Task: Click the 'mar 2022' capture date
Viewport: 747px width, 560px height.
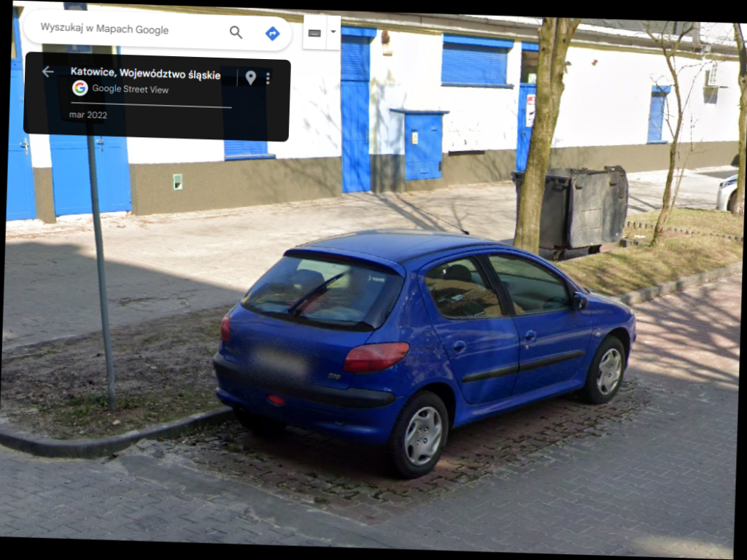Action: point(88,114)
